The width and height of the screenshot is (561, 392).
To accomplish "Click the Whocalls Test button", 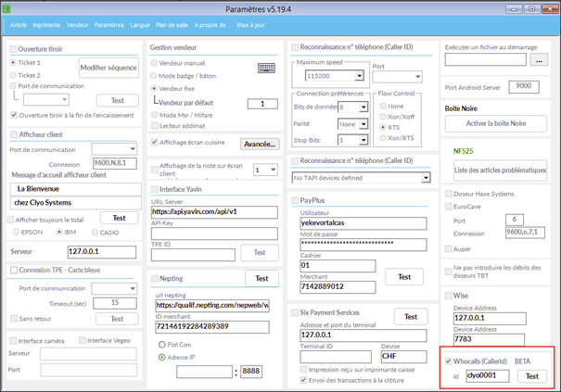I will 532,376.
